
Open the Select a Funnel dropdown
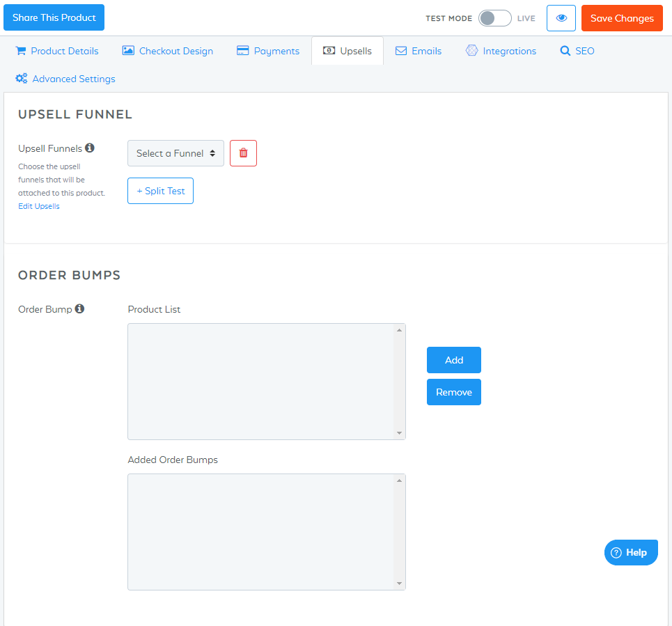tap(175, 153)
